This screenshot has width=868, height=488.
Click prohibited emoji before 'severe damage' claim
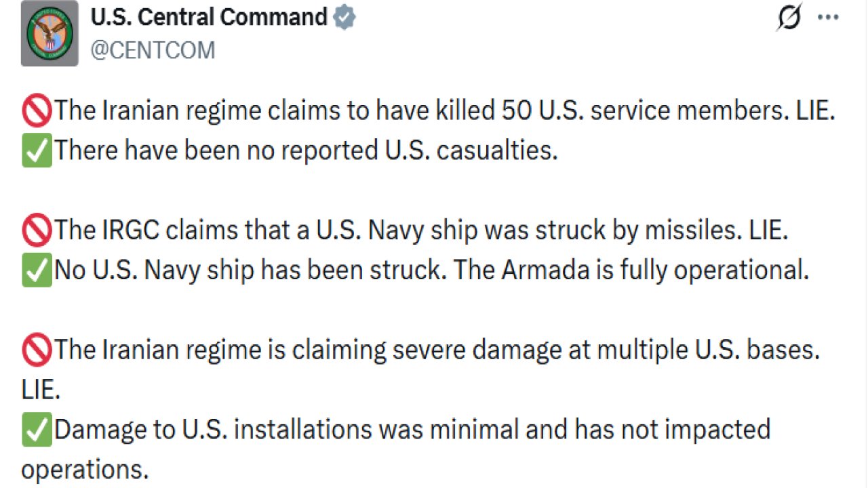(37, 350)
